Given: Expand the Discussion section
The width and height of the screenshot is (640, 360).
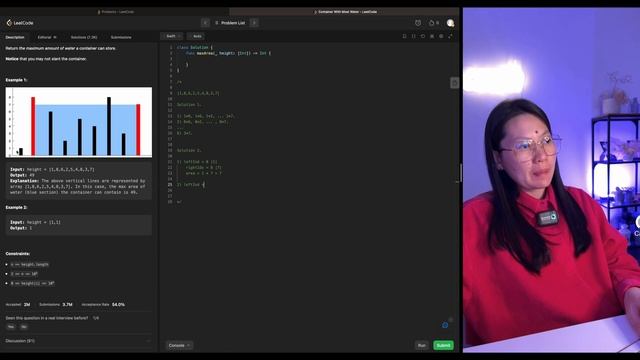Looking at the screenshot, I should 79,340.
